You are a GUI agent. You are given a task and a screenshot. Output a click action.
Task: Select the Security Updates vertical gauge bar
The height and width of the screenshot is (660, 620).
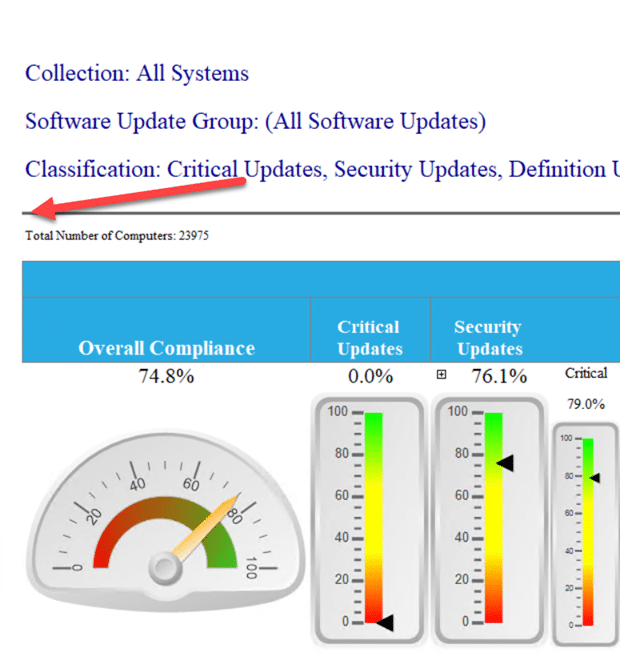click(x=492, y=518)
